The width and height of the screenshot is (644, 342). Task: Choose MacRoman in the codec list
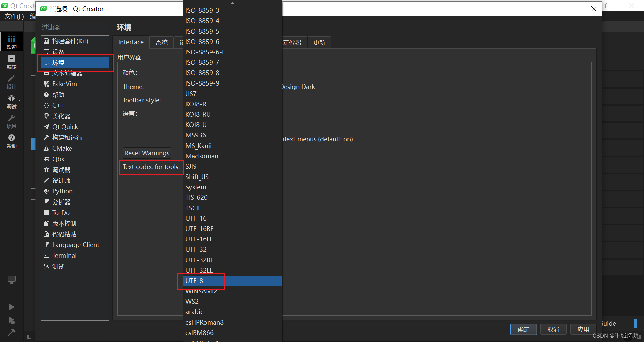click(x=232, y=156)
